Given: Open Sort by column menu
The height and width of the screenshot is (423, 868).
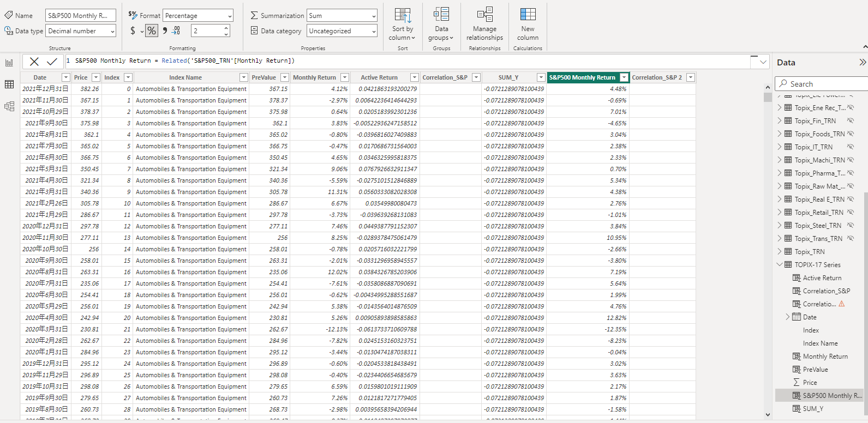Looking at the screenshot, I should point(403,25).
